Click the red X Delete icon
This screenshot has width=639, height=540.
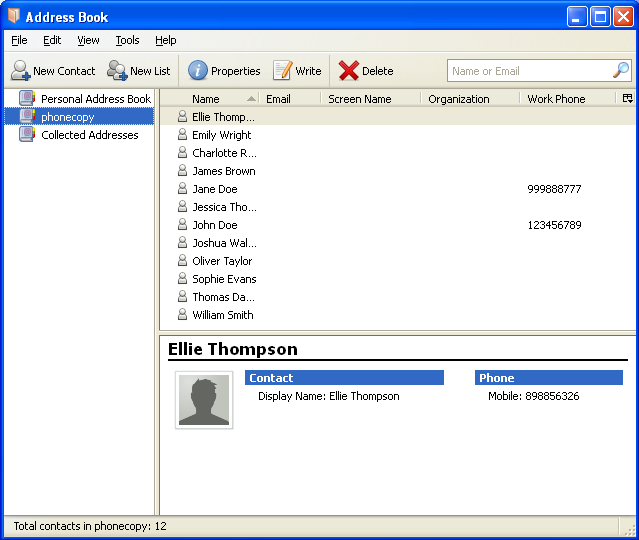[348, 71]
